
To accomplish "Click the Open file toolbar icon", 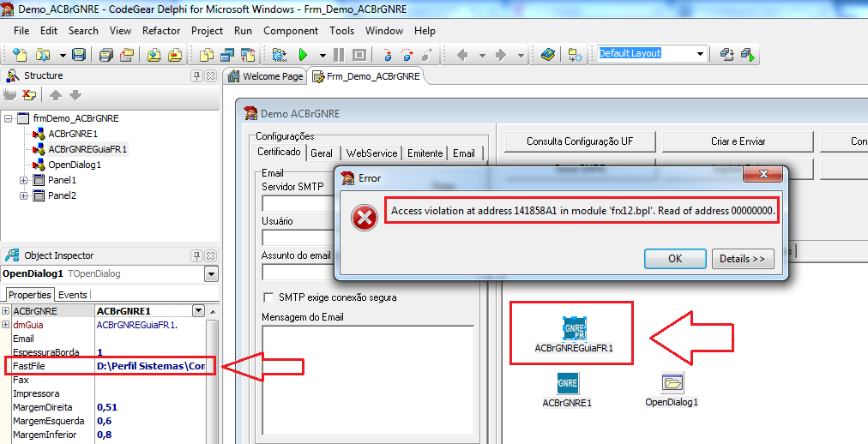I will tap(43, 54).
